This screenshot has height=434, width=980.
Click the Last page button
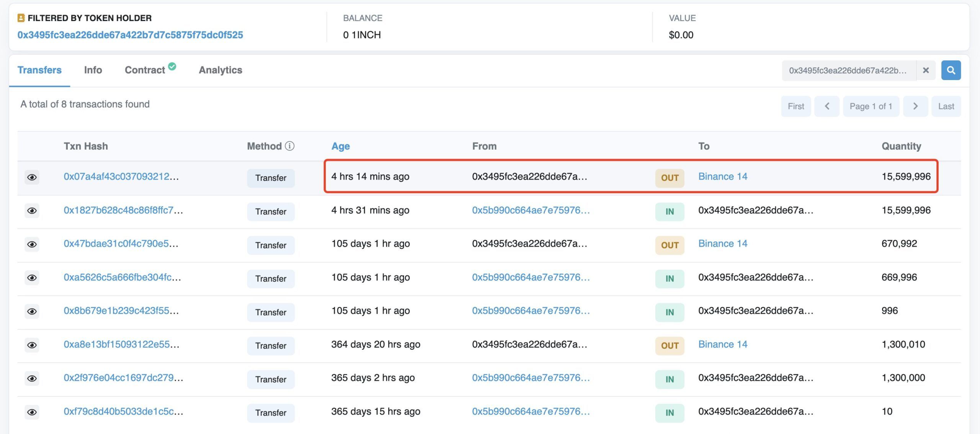tap(946, 106)
